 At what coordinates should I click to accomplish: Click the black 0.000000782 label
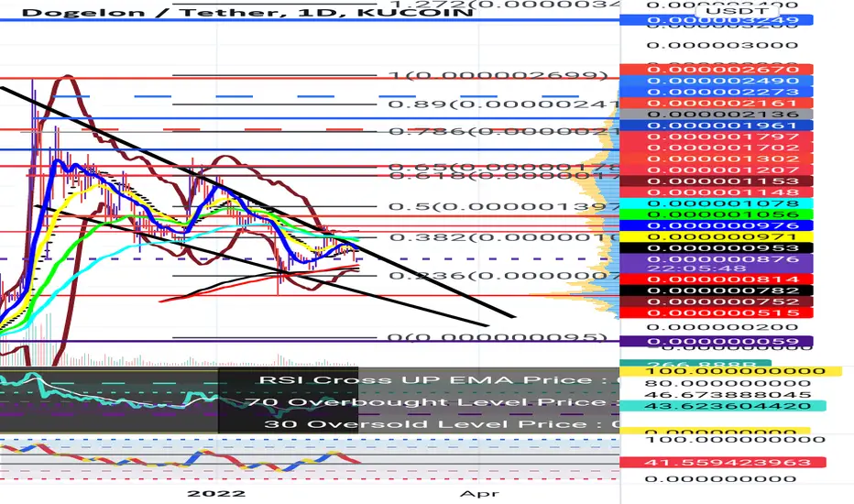(x=717, y=290)
